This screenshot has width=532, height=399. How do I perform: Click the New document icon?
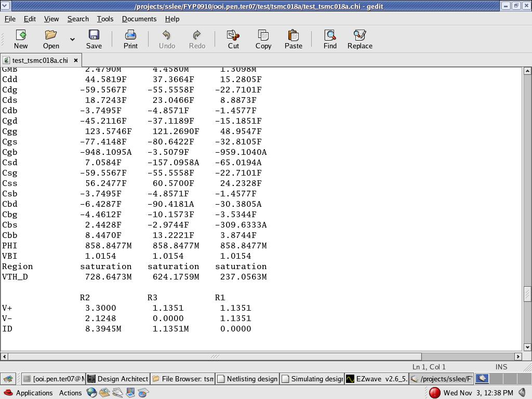[x=21, y=39]
